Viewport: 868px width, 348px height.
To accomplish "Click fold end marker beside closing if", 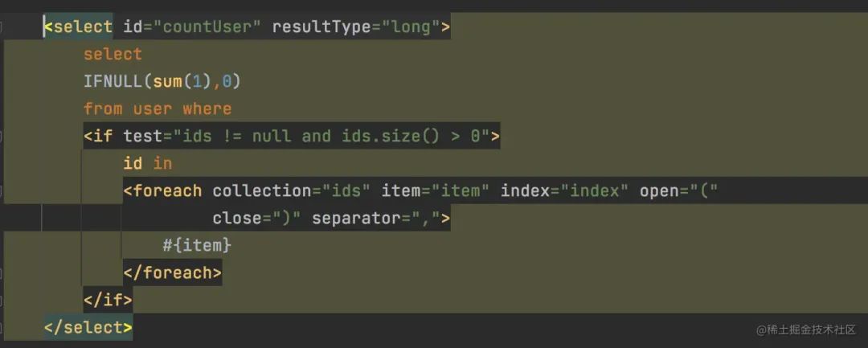I will [x=2, y=301].
